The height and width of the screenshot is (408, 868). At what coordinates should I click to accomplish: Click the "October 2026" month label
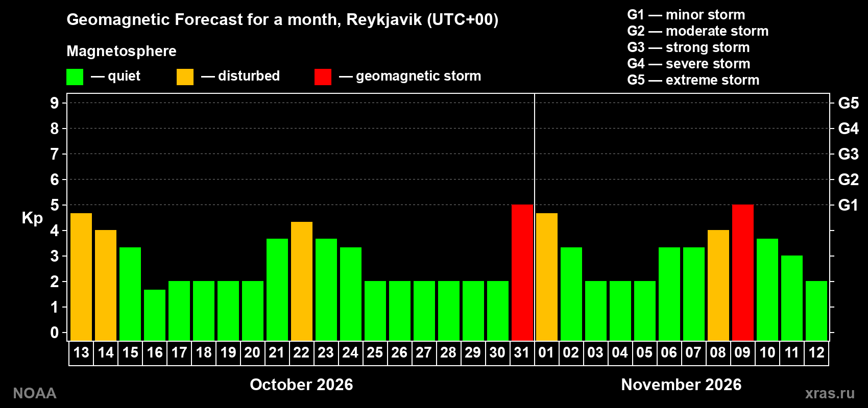pos(301,385)
